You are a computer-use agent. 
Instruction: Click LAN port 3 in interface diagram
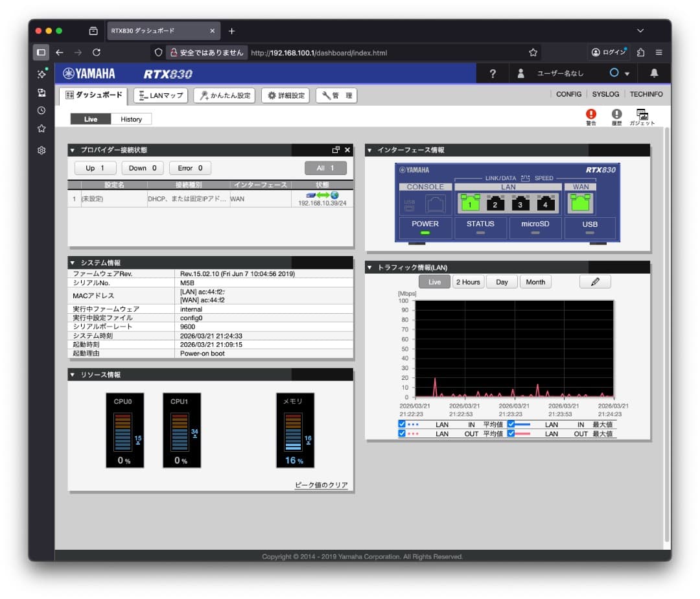[520, 203]
